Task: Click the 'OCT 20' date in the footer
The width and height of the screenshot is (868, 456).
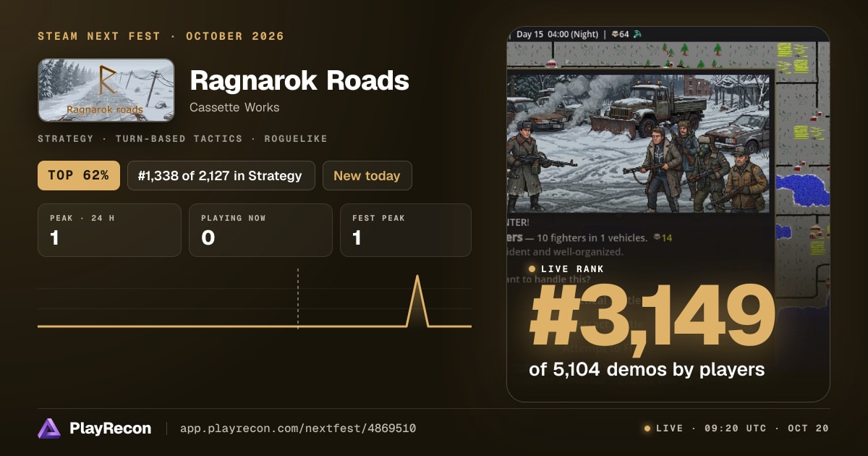Action: point(807,428)
